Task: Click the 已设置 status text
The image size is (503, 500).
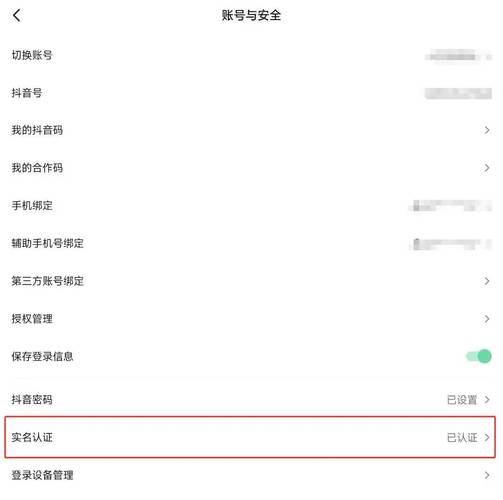Action: tap(462, 400)
